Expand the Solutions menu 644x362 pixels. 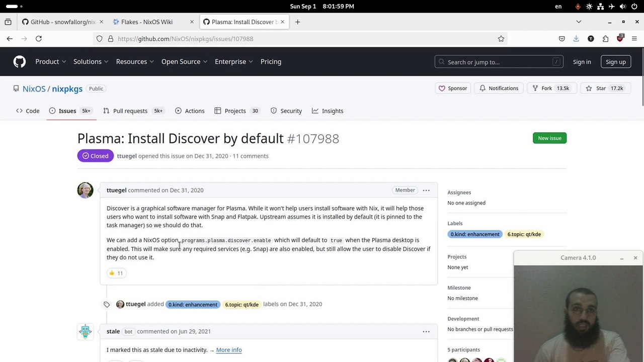coord(91,62)
